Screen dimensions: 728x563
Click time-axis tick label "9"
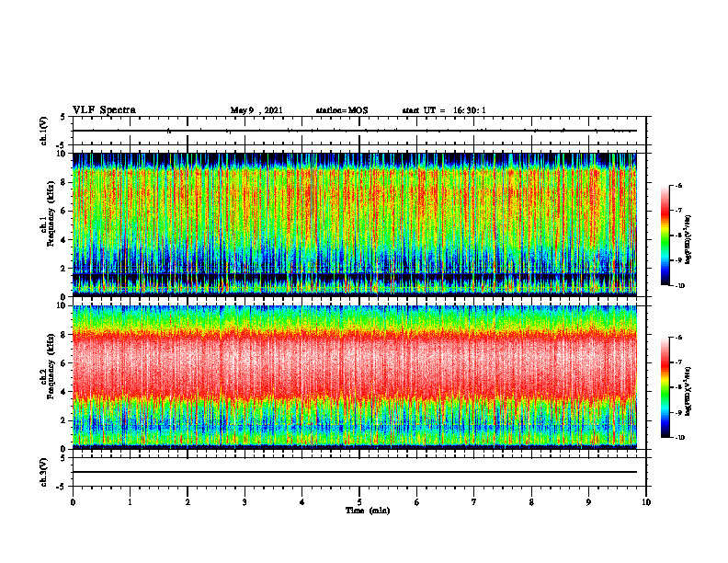click(588, 502)
